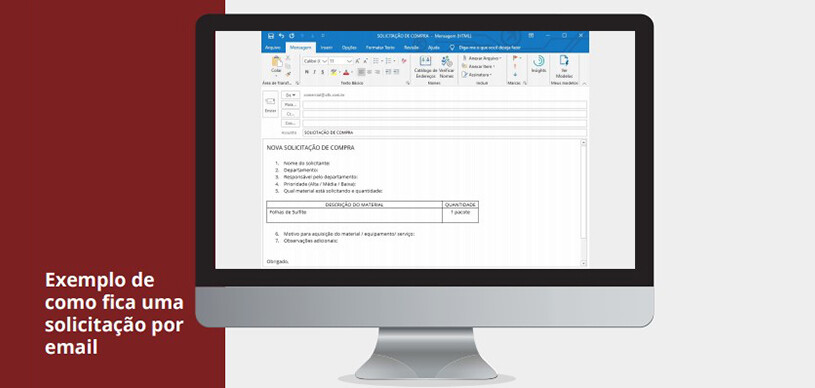Open the Calibri font name dropdown
Screen dimensions: 815x388
pyautogui.click(x=325, y=61)
